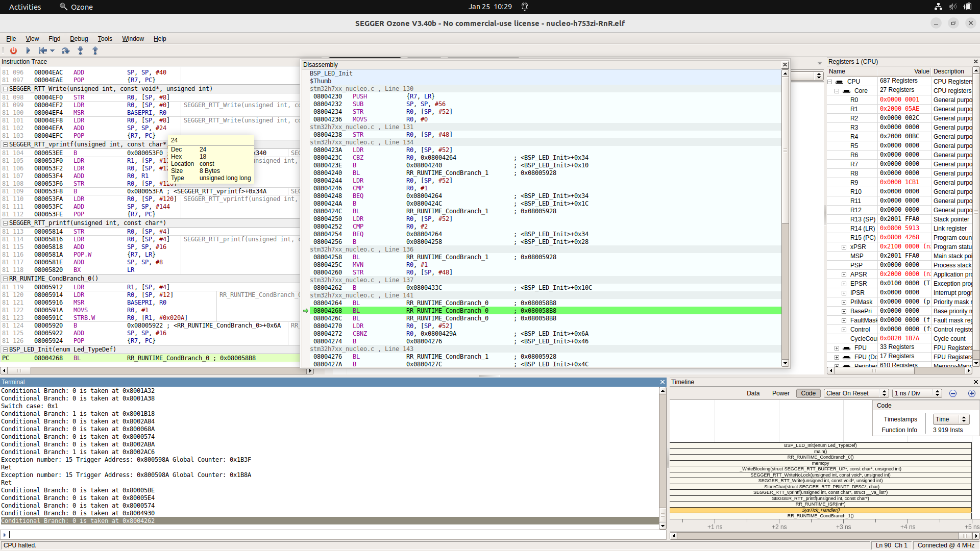Screen dimensions: 980x551
Task: Click the red power debug session icon
Action: pos(13,51)
